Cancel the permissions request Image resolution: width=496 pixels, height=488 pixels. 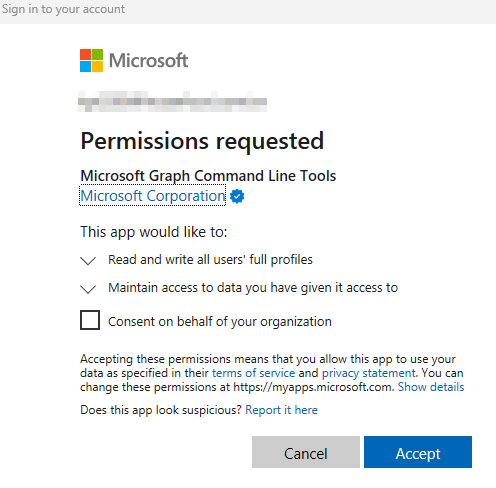[x=306, y=452]
